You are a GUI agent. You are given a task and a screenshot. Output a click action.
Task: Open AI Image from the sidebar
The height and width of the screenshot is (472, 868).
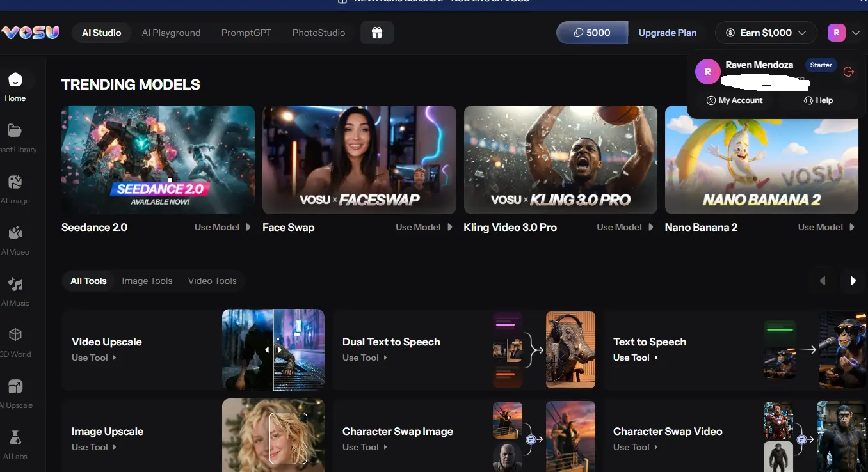(15, 189)
